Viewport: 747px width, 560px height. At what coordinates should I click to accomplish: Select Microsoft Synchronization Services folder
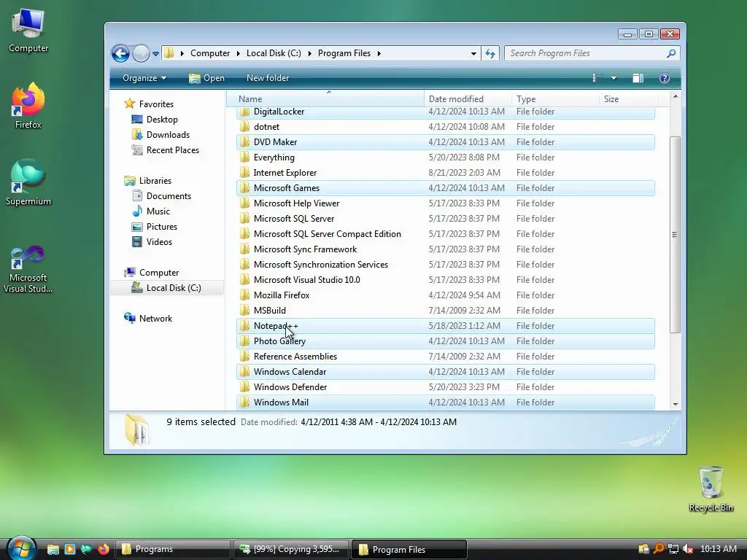tap(446, 264)
